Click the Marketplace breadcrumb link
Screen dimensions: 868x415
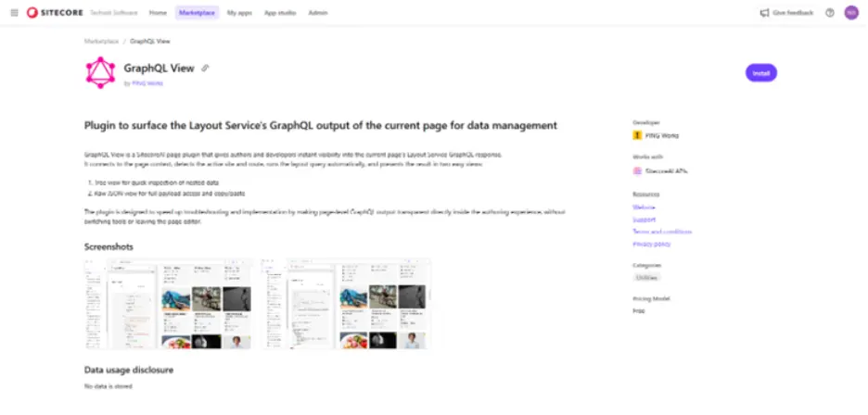[x=101, y=42]
